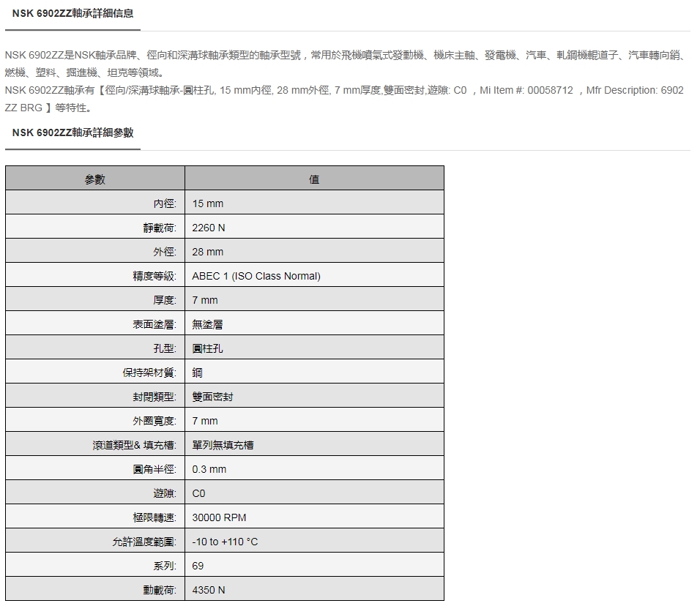Select the "69" value cell
The width and height of the screenshot is (700, 606).
click(x=314, y=564)
